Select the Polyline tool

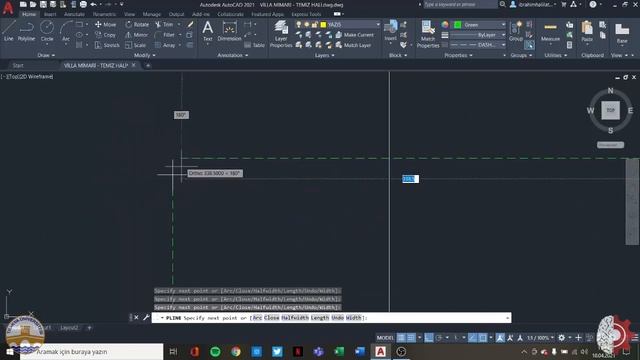pyautogui.click(x=26, y=31)
